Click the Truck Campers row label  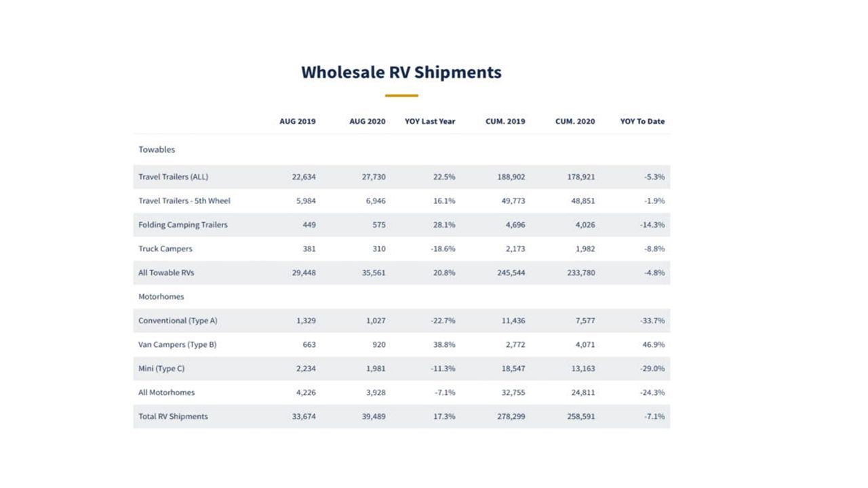point(165,249)
